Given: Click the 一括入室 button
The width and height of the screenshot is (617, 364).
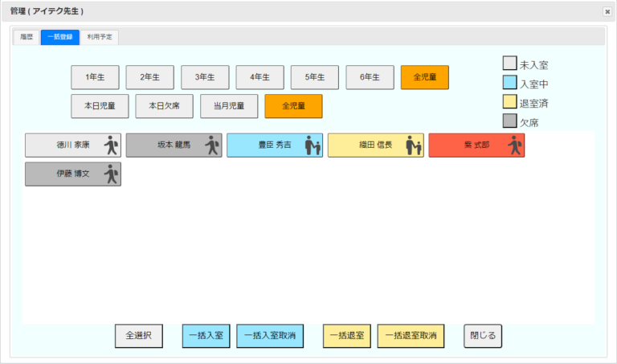Looking at the screenshot, I should click(x=206, y=336).
